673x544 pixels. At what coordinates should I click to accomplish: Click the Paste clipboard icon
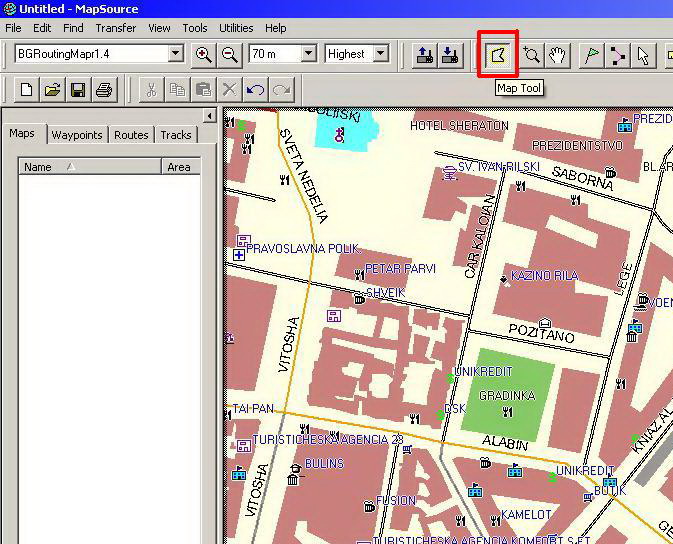[x=203, y=90]
